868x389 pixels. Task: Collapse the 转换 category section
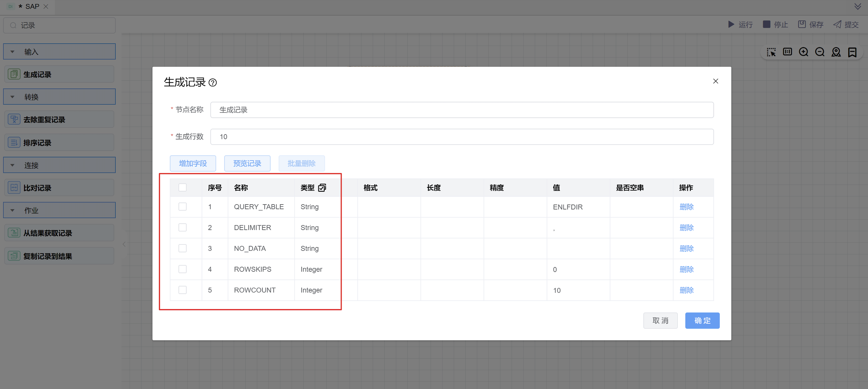(12, 97)
